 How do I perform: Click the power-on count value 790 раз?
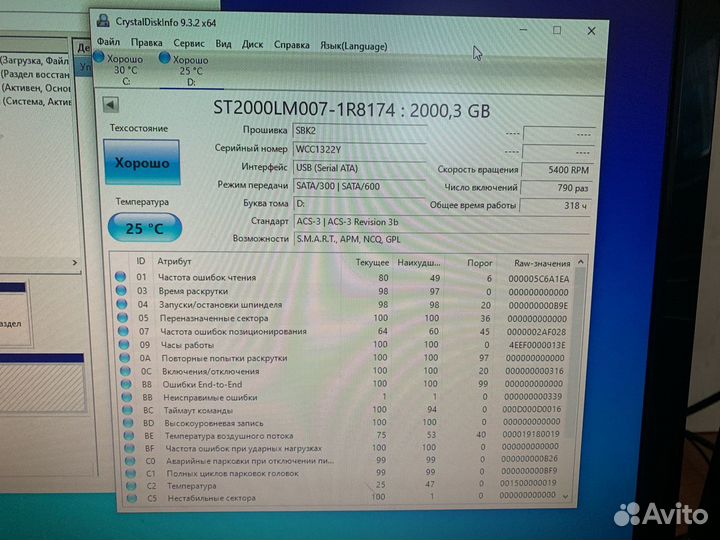pos(557,188)
